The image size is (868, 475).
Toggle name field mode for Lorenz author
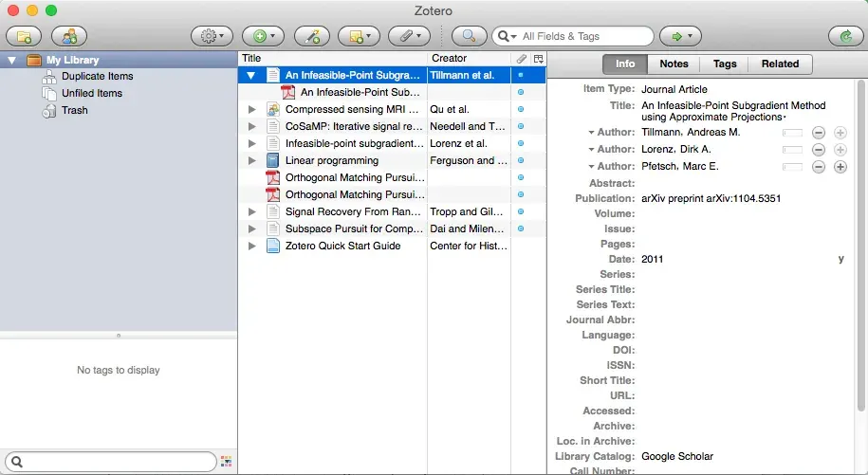791,150
